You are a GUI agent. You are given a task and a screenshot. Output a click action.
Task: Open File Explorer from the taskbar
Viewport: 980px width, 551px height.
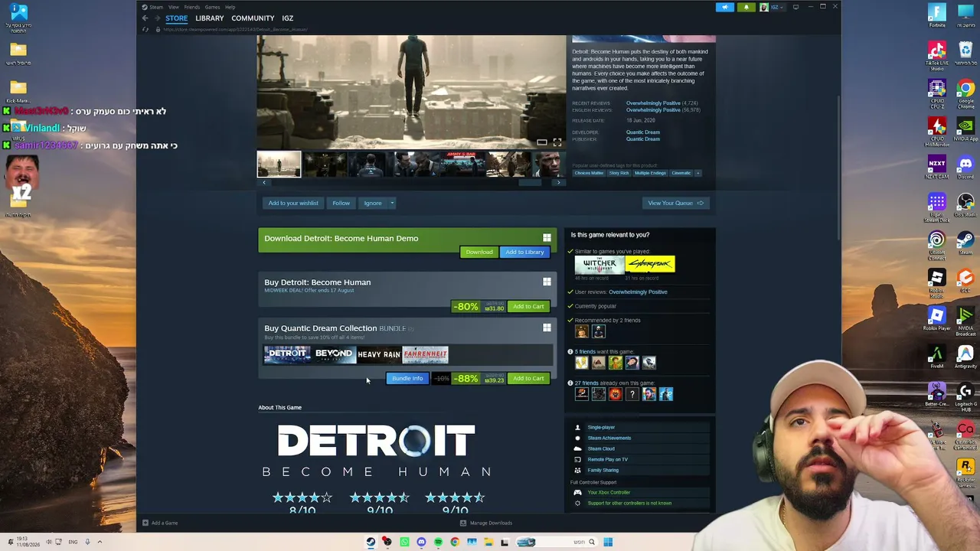click(488, 542)
